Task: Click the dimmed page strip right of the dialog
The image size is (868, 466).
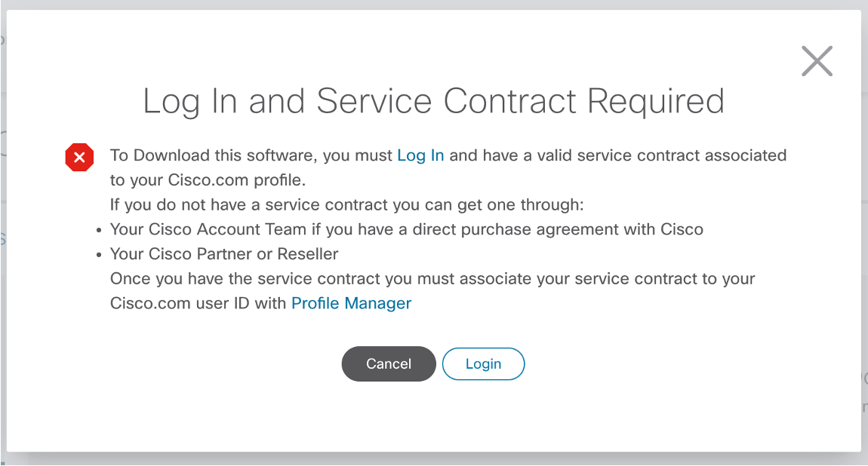Action: click(x=865, y=233)
